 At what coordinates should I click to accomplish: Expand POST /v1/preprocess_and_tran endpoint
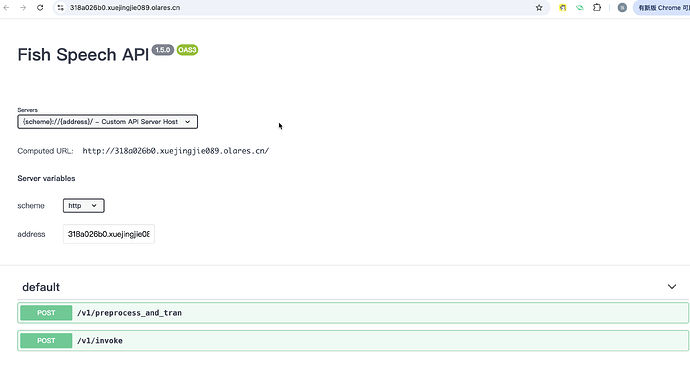(x=353, y=313)
